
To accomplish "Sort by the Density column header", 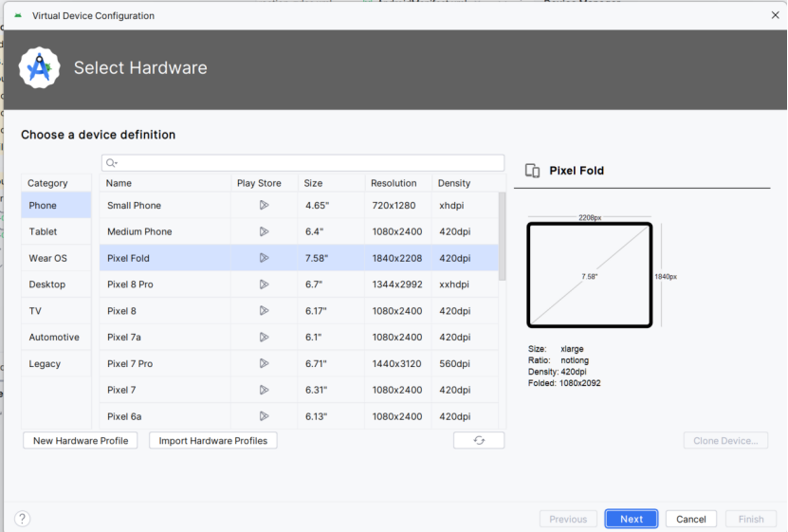I will [x=468, y=183].
